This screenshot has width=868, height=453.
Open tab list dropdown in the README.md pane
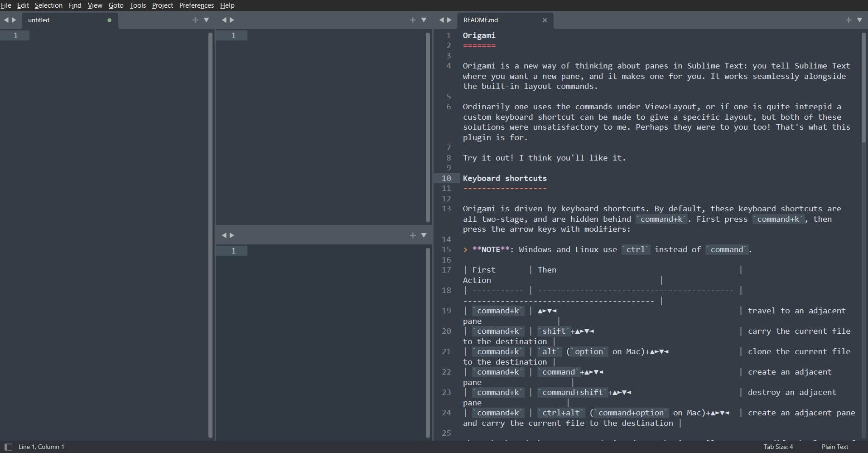point(860,20)
